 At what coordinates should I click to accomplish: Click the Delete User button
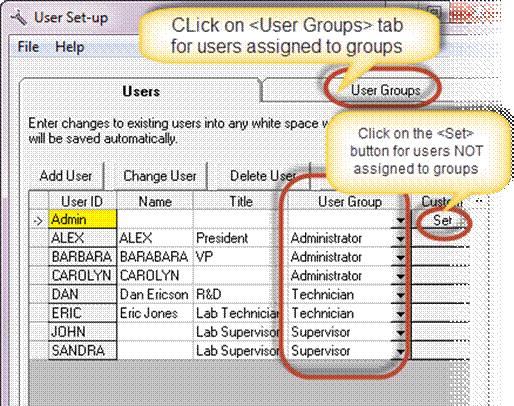click(263, 176)
